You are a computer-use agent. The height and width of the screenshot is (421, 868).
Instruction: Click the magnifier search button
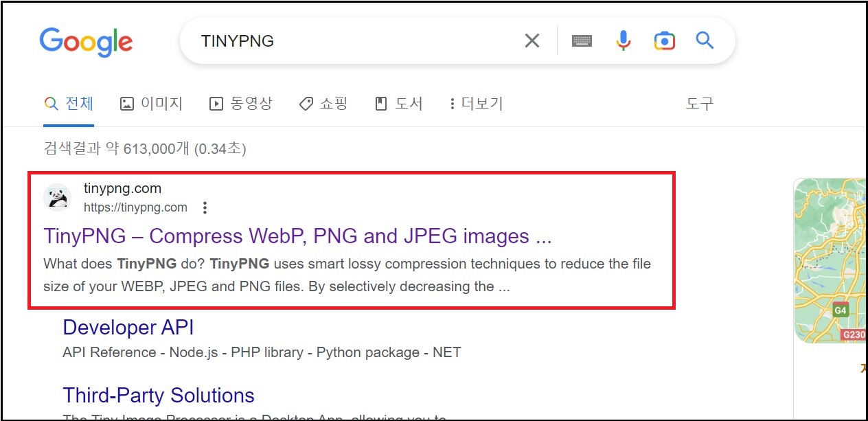pos(705,41)
